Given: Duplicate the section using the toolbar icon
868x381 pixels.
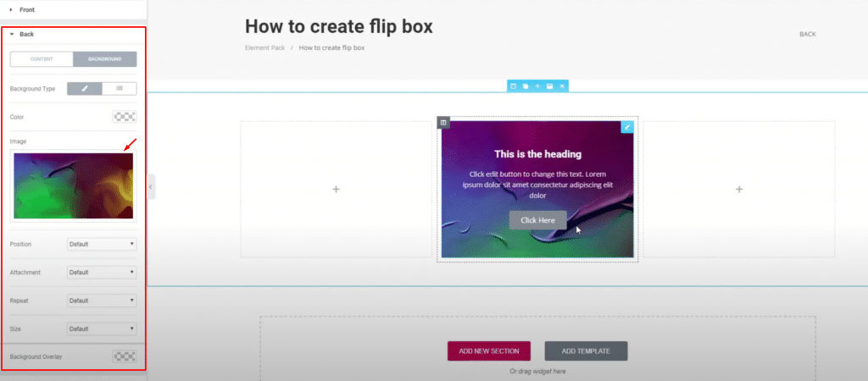Looking at the screenshot, I should 525,86.
